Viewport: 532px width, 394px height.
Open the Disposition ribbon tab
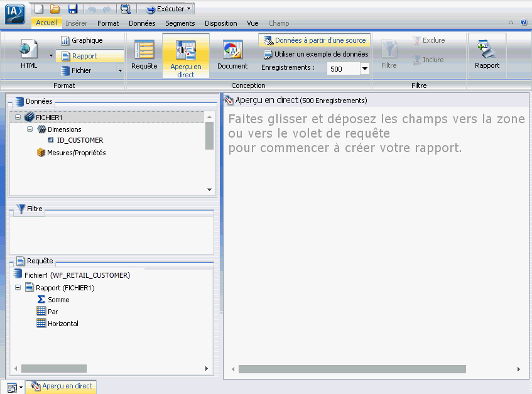[x=221, y=23]
